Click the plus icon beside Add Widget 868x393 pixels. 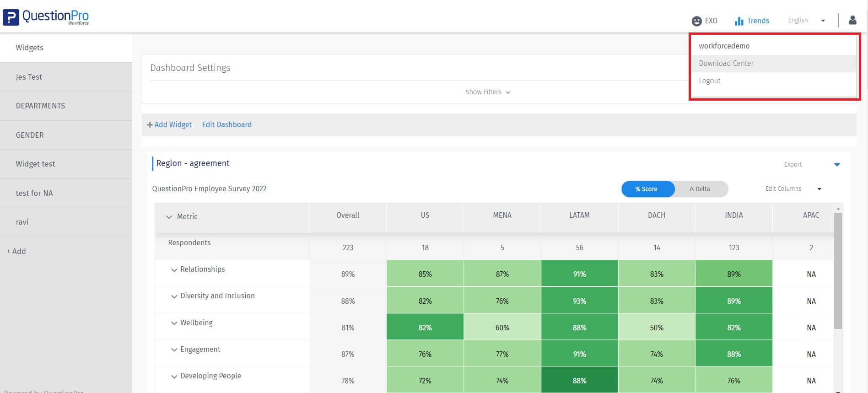point(150,124)
